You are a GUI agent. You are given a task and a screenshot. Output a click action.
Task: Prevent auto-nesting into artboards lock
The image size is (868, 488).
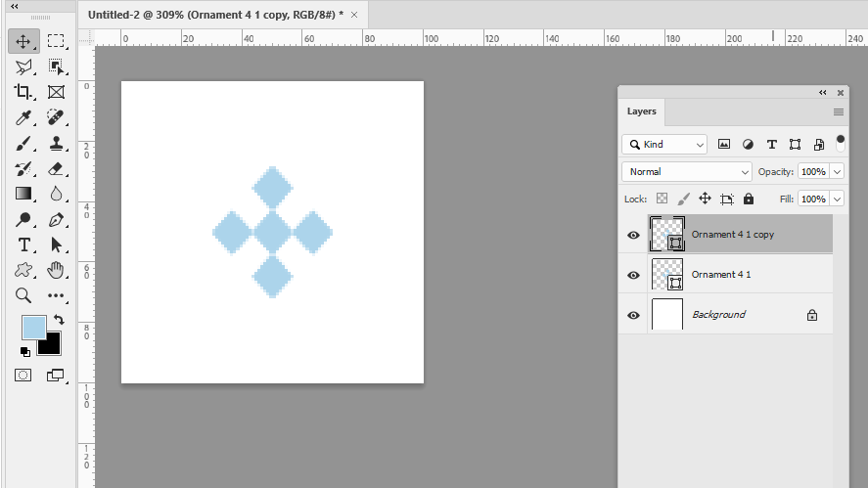click(727, 199)
